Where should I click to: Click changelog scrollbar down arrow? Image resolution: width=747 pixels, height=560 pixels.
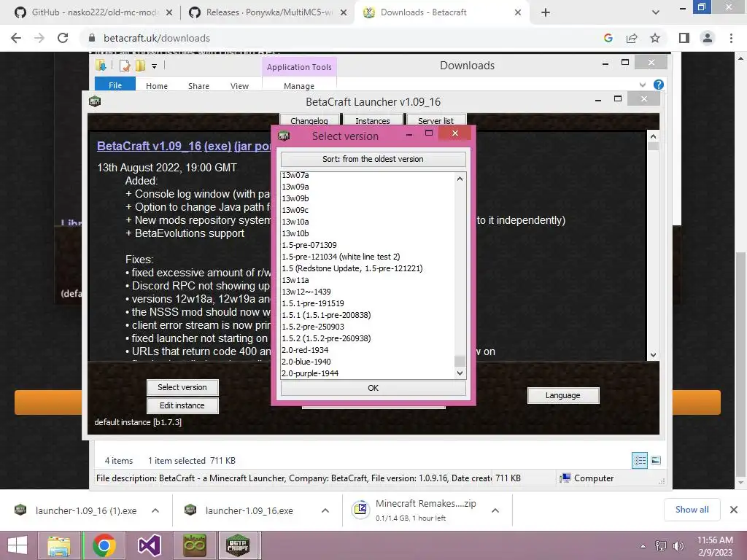point(653,355)
